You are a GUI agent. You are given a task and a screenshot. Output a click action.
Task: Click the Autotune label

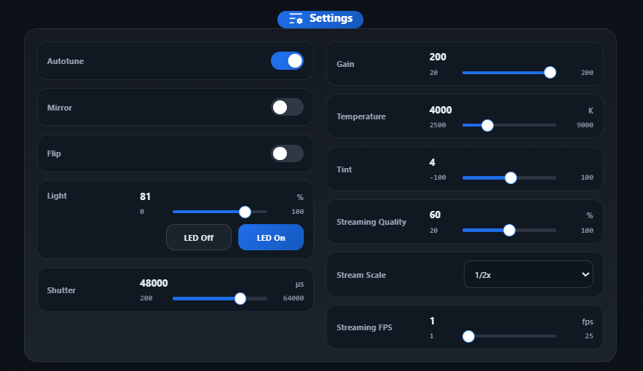(x=65, y=61)
